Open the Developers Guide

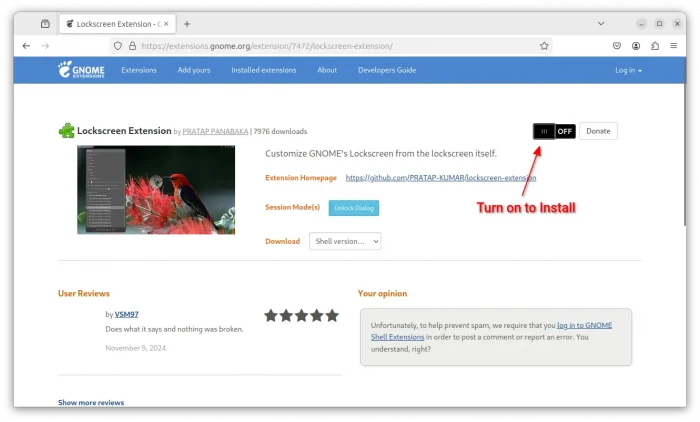387,70
